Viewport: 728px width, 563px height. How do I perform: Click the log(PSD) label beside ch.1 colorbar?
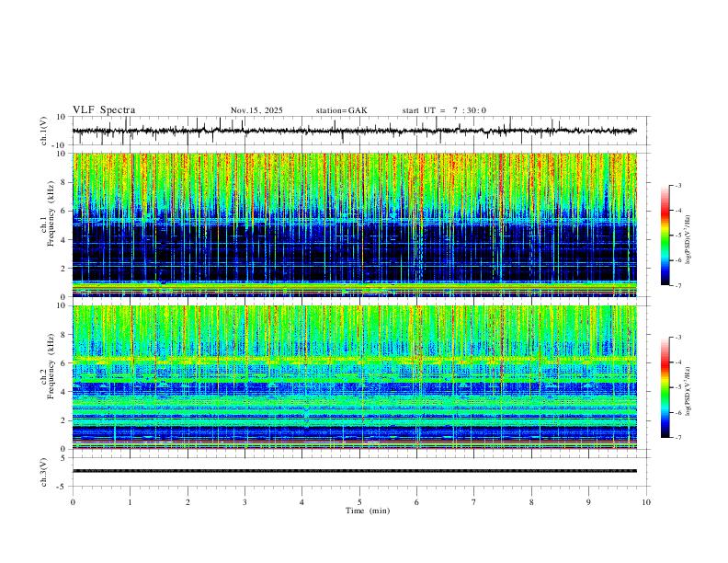pos(688,240)
